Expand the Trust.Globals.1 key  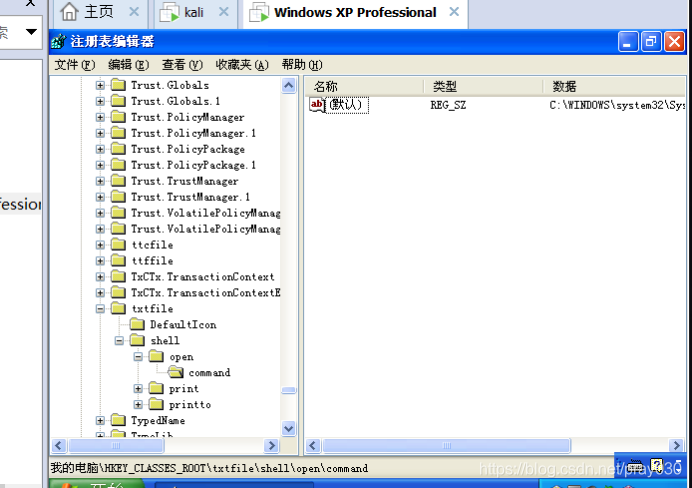(x=100, y=101)
